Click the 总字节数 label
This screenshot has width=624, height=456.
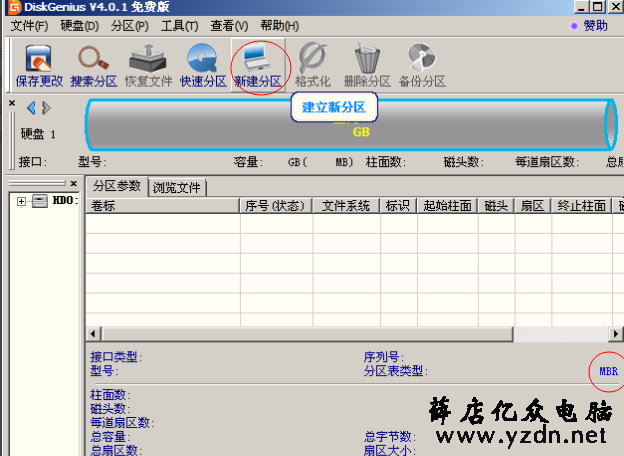390,437
